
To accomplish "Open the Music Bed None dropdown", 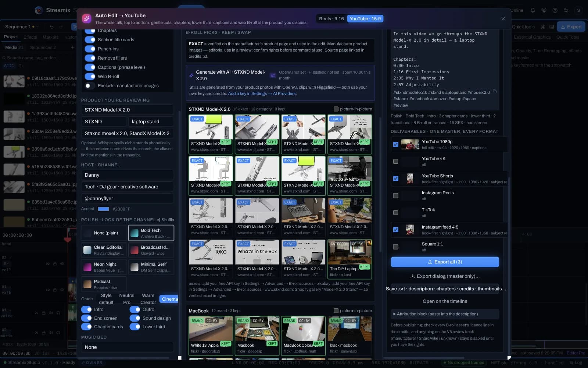I will pyautogui.click(x=127, y=347).
